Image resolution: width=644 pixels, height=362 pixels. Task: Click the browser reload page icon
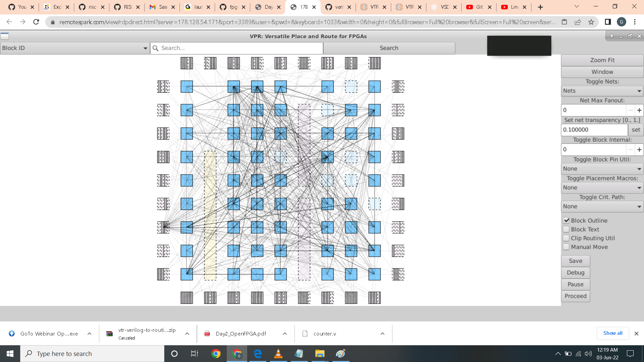pyautogui.click(x=36, y=22)
